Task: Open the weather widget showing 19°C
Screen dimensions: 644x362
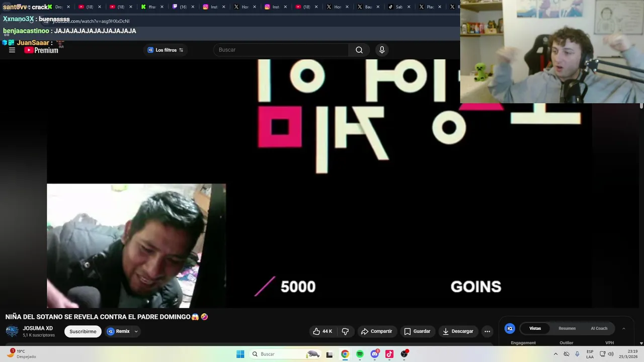Action: coord(22,354)
